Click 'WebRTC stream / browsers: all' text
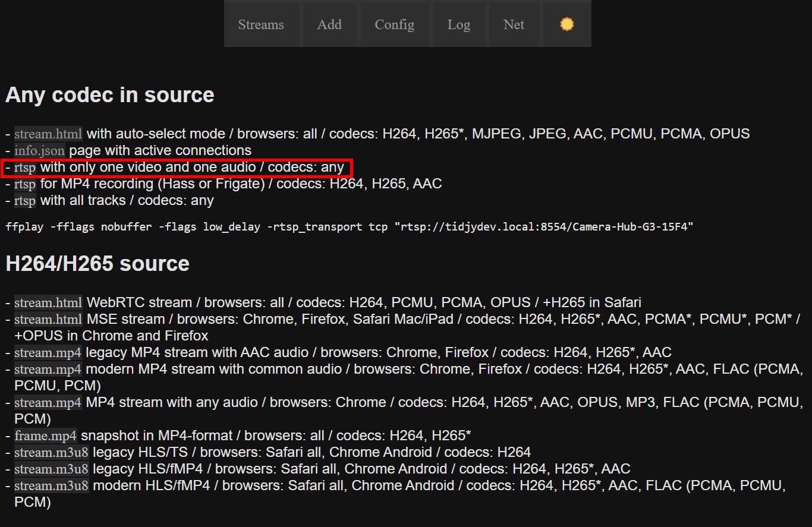The width and height of the screenshot is (812, 527). [x=185, y=303]
